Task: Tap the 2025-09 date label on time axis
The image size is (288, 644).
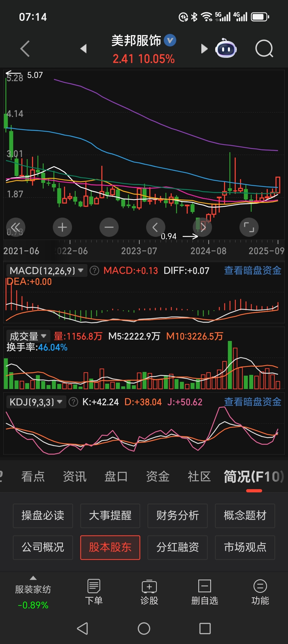Action: pos(266,251)
